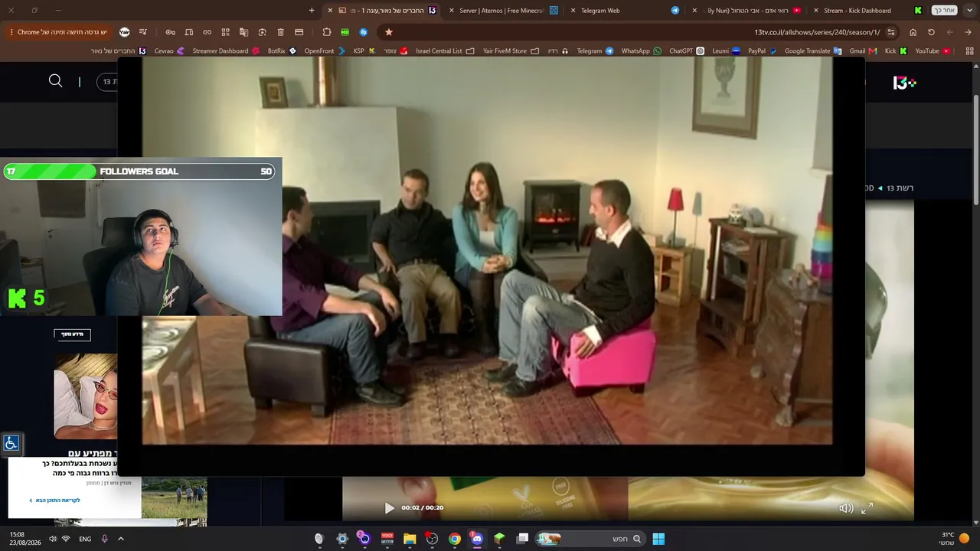The width and height of the screenshot is (980, 551).
Task: Open Discord from the taskbar
Action: [x=477, y=539]
